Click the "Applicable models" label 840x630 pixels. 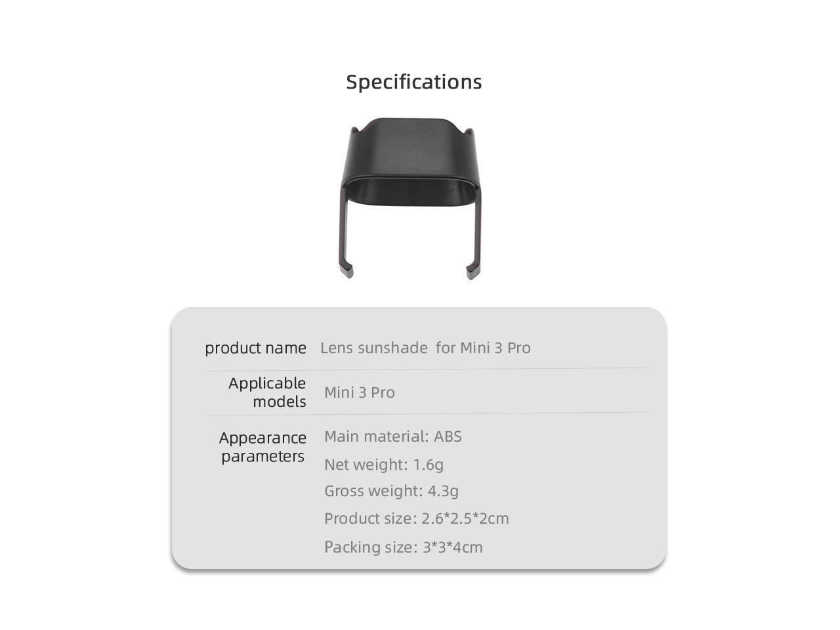tap(267, 392)
